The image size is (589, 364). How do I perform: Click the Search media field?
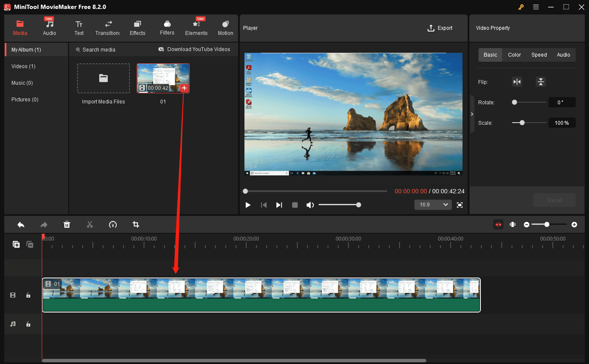tap(96, 50)
